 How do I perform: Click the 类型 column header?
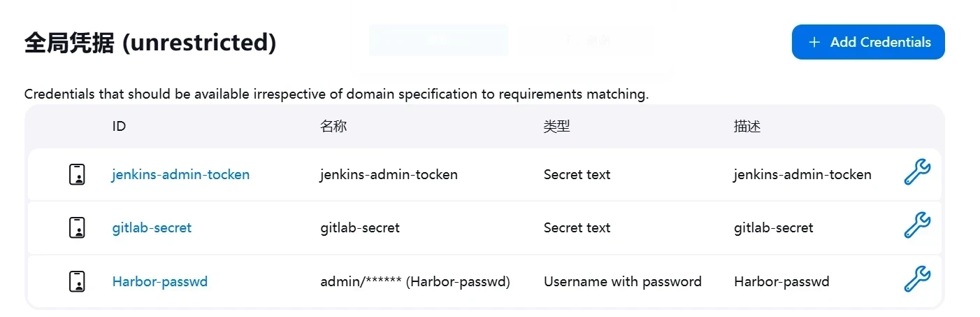[x=556, y=127]
